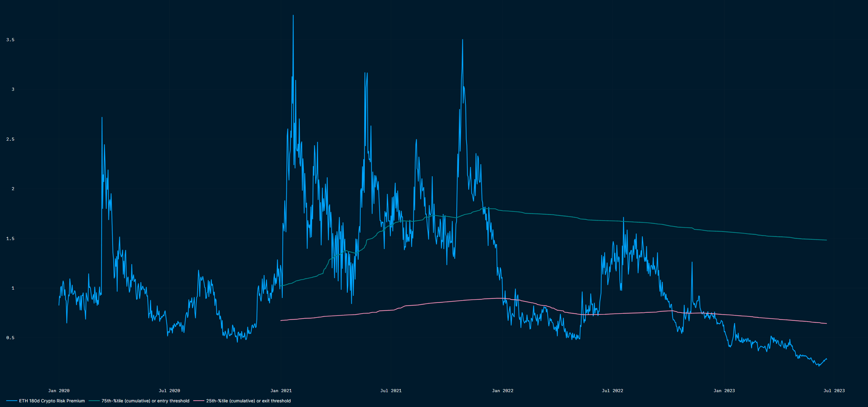Click the 1.5 y-axis tick label
Screen dimensions: 868x407
coord(11,239)
